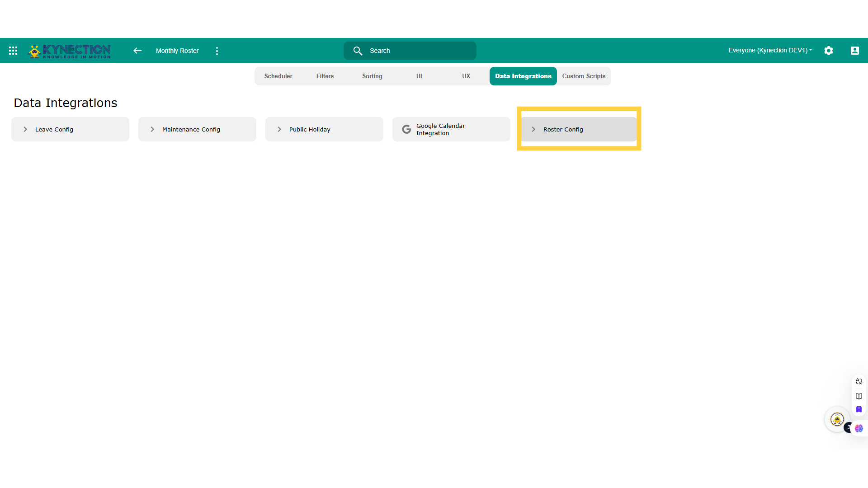Image resolution: width=868 pixels, height=488 pixels.
Task: Expand the Public Holiday chevron
Action: (279, 129)
